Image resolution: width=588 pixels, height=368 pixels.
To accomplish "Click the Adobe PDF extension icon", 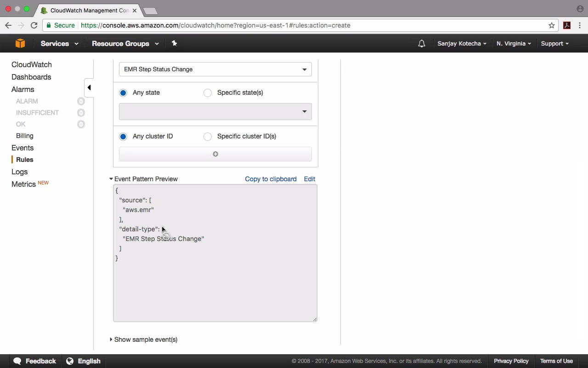I will pos(567,25).
